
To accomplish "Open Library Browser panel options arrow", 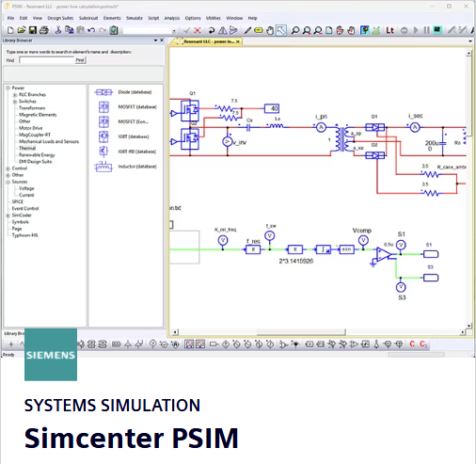I will click(x=155, y=40).
